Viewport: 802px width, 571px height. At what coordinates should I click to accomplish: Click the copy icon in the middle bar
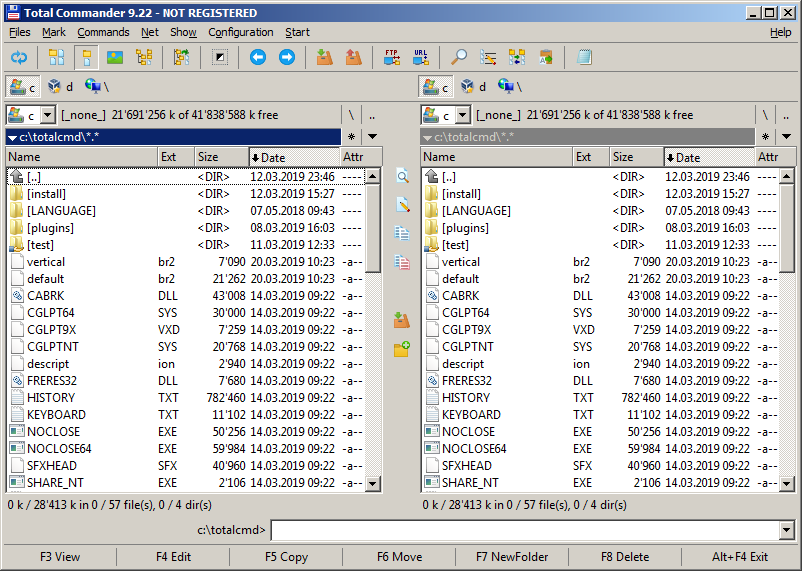(403, 233)
